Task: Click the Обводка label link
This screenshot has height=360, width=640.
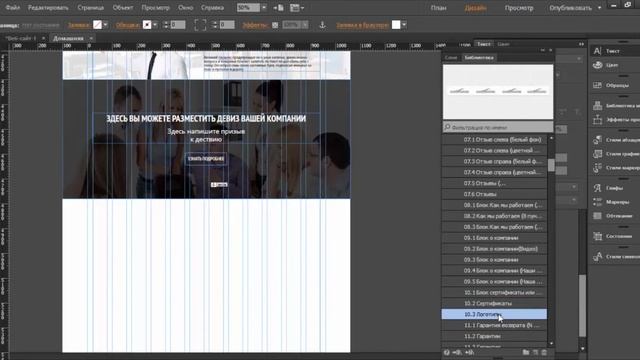Action: pyautogui.click(x=127, y=25)
